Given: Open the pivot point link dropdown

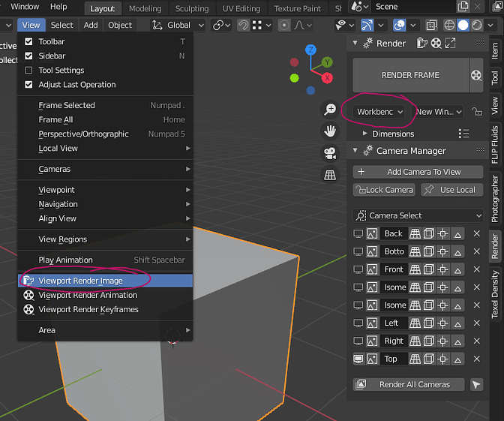Looking at the screenshot, I should [222, 25].
